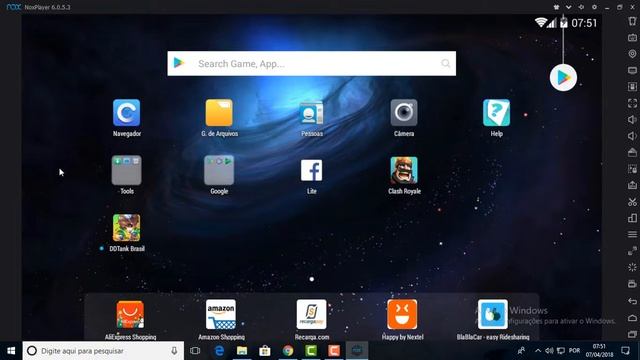640x360 pixels.
Task: Open Nox keyboard control settings
Action: (x=632, y=38)
